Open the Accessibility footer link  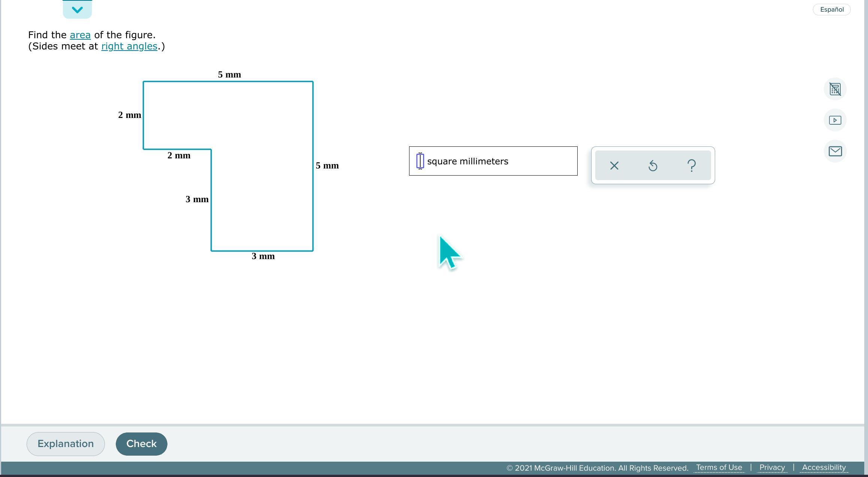823,467
